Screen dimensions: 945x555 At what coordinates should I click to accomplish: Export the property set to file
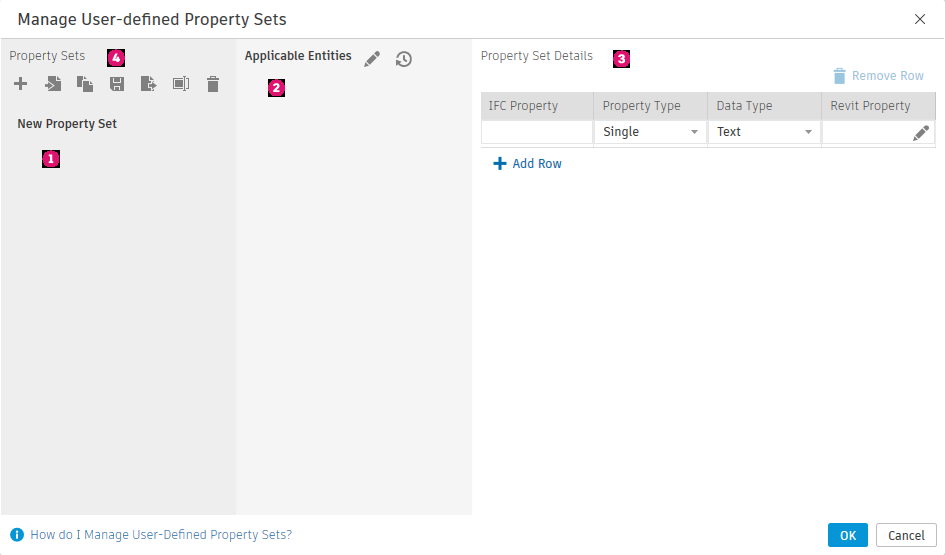click(x=149, y=85)
